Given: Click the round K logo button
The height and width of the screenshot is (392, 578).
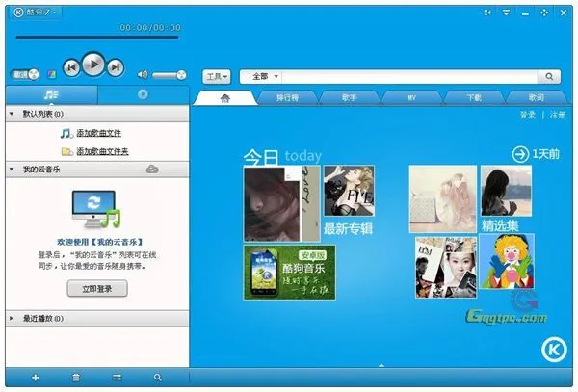Looking at the screenshot, I should (554, 350).
